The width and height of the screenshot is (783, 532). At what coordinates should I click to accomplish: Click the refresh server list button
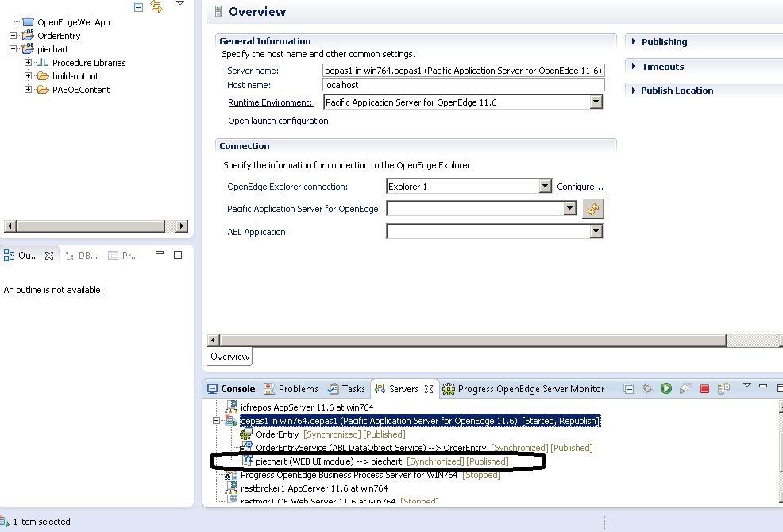(593, 209)
